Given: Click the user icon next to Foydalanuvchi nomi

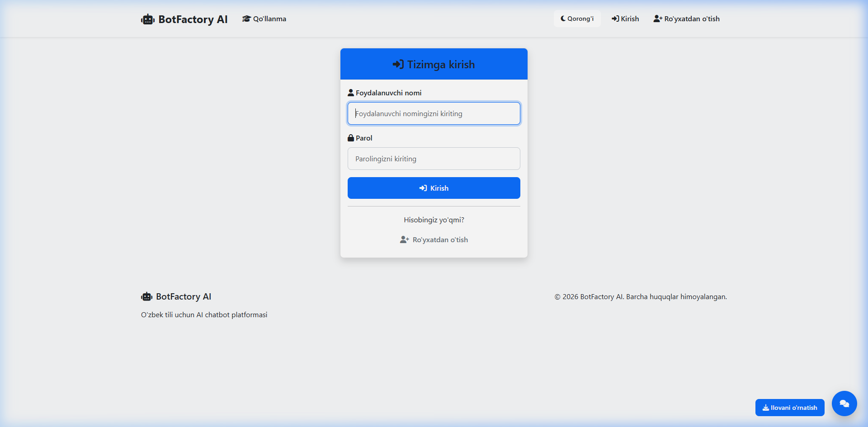Looking at the screenshot, I should [x=351, y=93].
